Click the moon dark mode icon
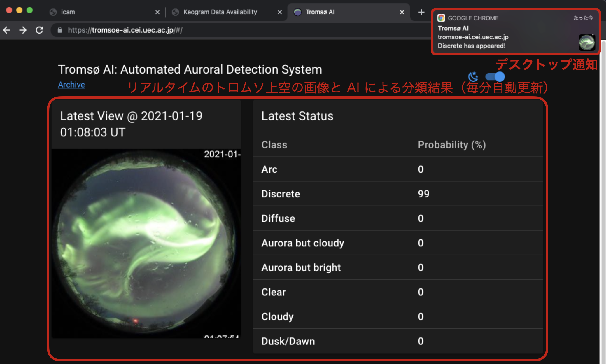This screenshot has height=364, width=606. (473, 76)
